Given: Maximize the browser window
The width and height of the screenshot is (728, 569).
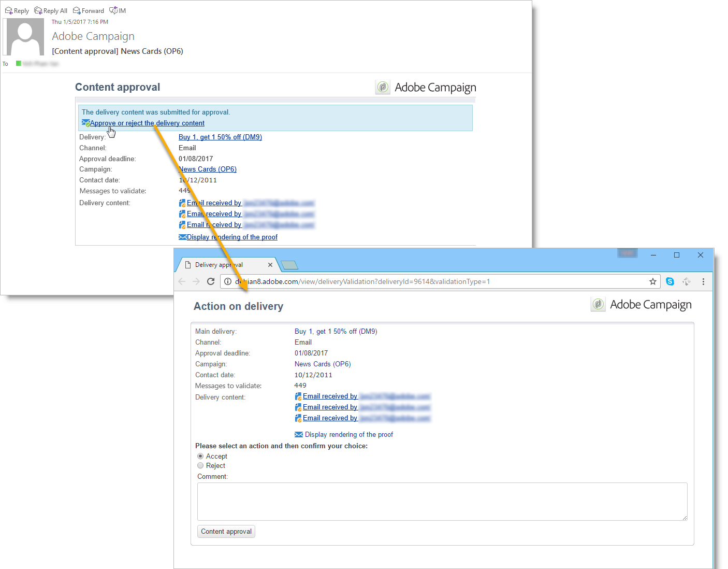Looking at the screenshot, I should tap(677, 255).
